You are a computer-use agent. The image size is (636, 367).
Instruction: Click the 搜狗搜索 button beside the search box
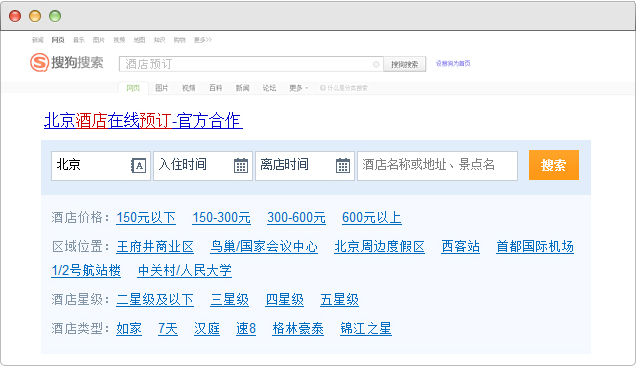[x=404, y=64]
